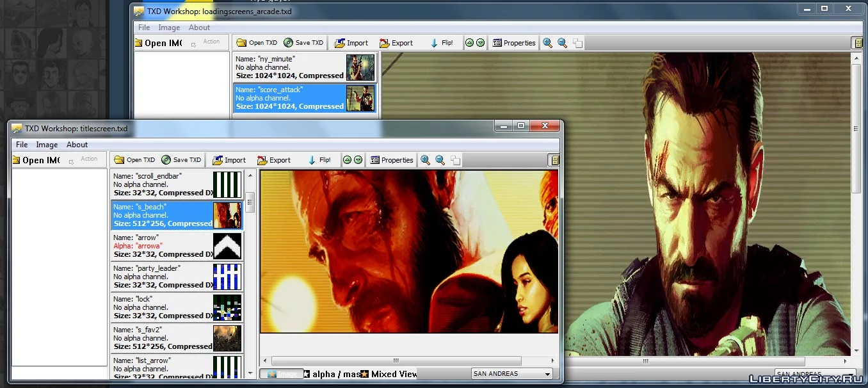The image size is (868, 388).
Task: Click the yellow notepad icon in titlescreen toolbar
Action: click(x=554, y=160)
